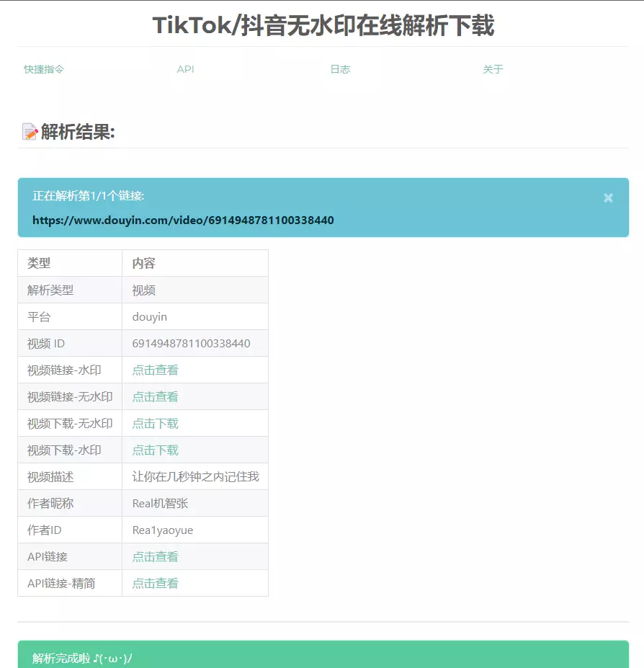Select the douyin video URL text

183,221
